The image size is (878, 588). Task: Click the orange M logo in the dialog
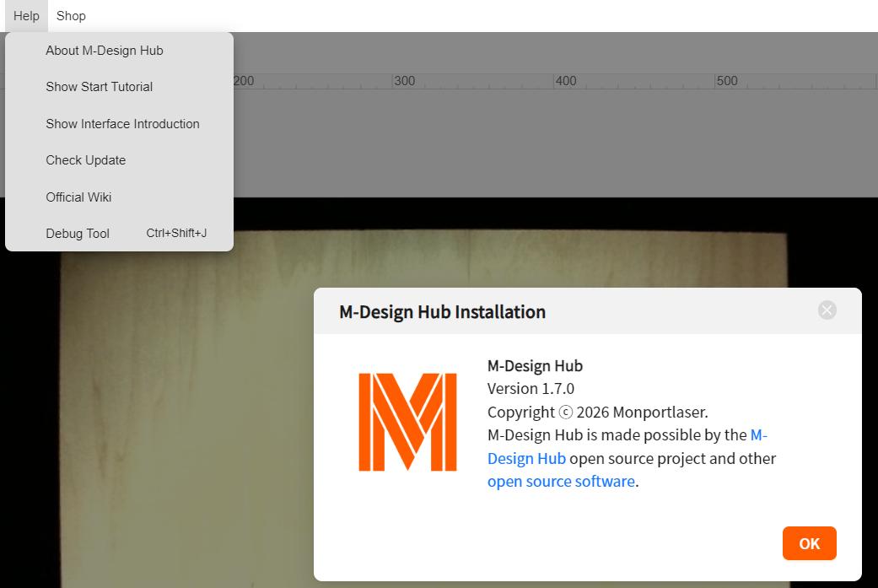pos(407,422)
